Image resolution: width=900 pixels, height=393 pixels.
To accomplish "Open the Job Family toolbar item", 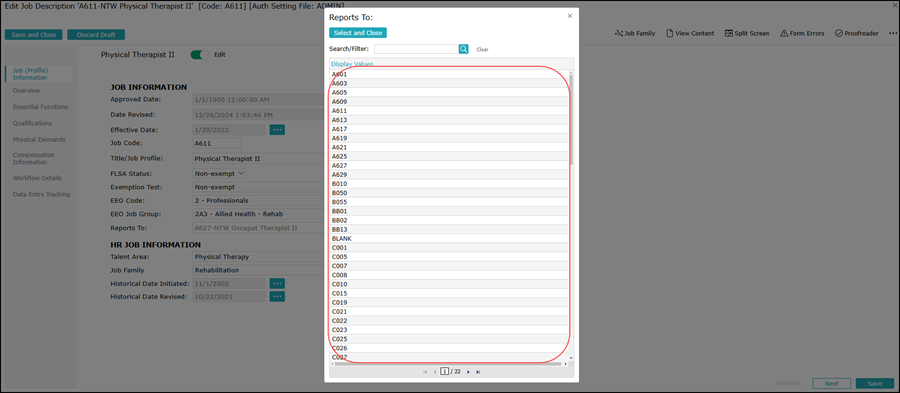I will [634, 33].
